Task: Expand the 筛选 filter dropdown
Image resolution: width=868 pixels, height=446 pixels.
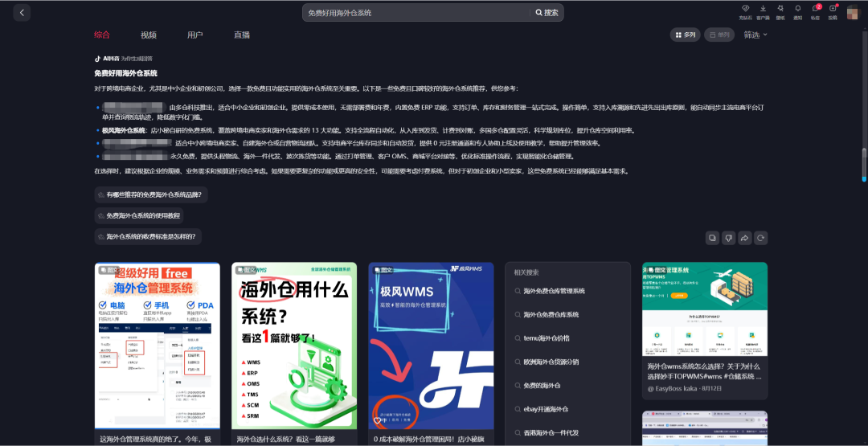Action: coord(755,35)
